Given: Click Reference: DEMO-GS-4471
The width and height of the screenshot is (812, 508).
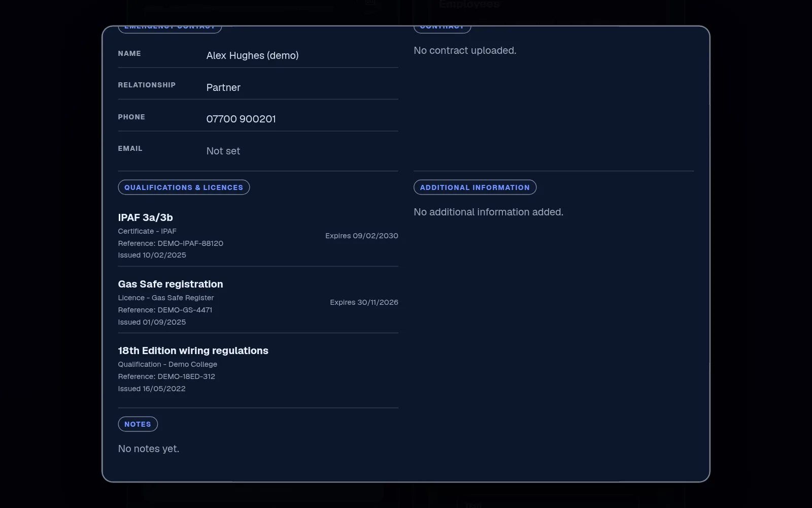Looking at the screenshot, I should pos(165,310).
